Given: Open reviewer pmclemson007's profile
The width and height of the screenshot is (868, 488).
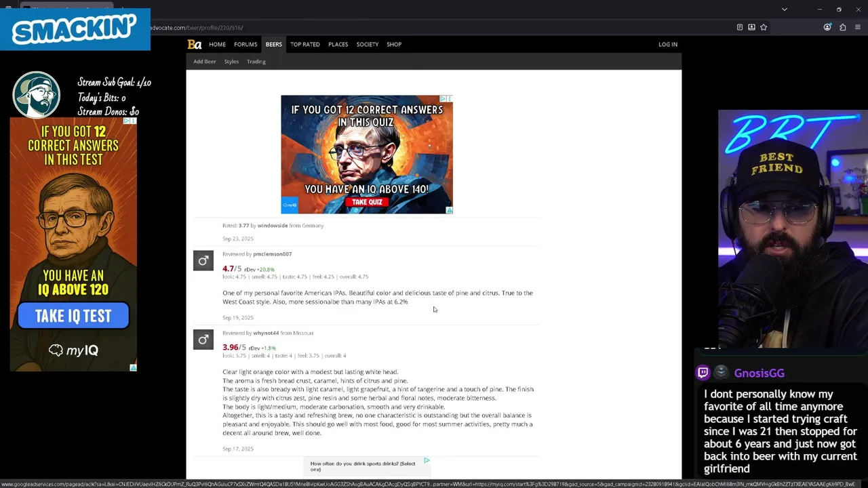Looking at the screenshot, I should (272, 254).
